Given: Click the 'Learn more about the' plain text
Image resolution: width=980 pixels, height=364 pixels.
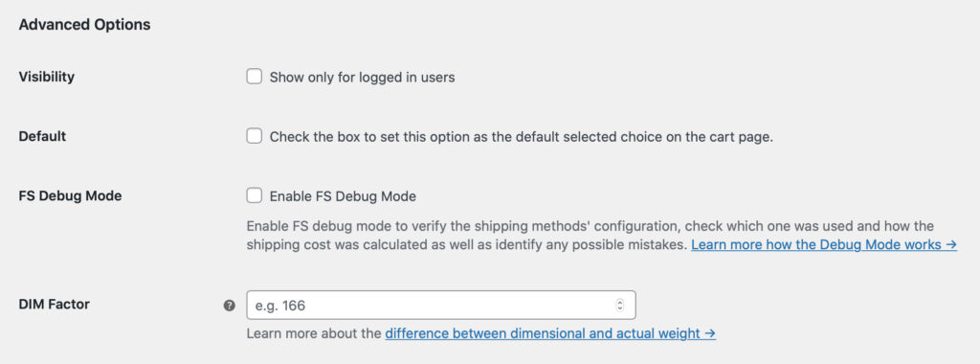Looking at the screenshot, I should 314,333.
